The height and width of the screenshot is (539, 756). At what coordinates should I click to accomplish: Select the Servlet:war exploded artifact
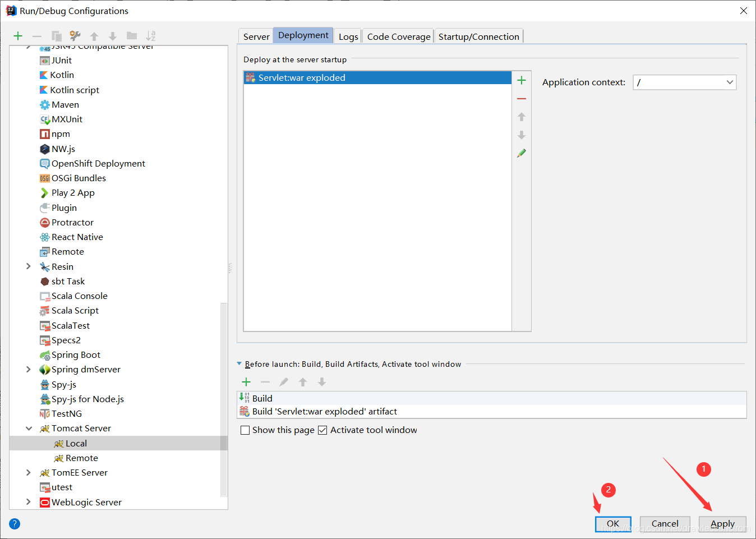pyautogui.click(x=377, y=77)
